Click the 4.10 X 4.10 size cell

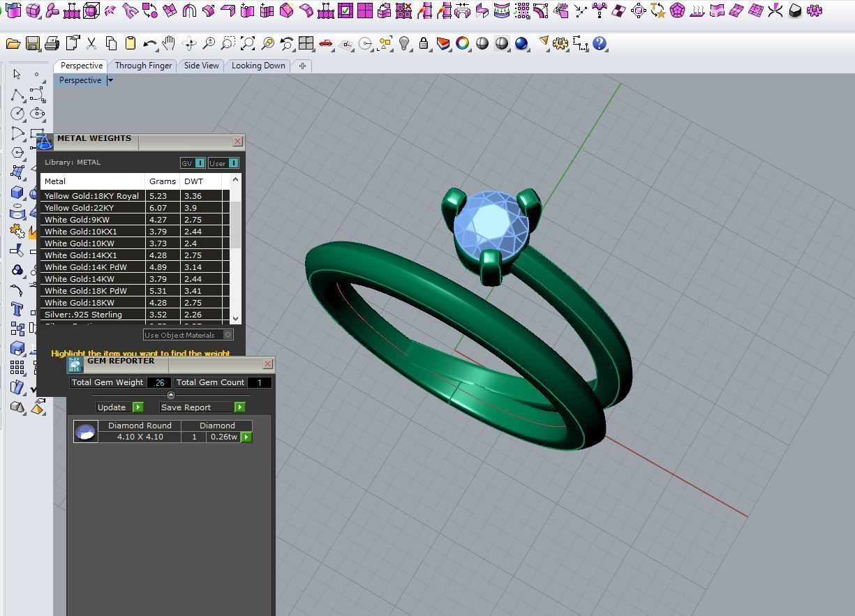(140, 437)
